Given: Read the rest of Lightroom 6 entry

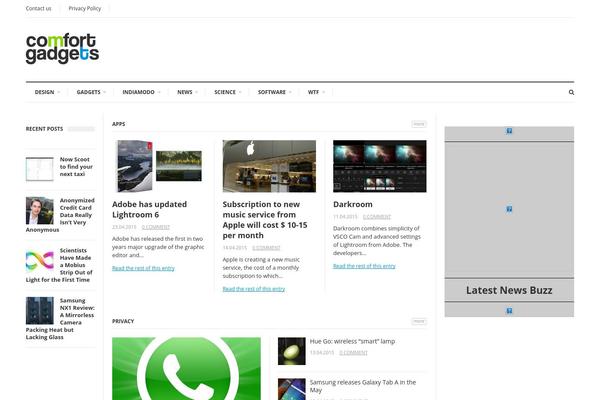Looking at the screenshot, I should [143, 268].
